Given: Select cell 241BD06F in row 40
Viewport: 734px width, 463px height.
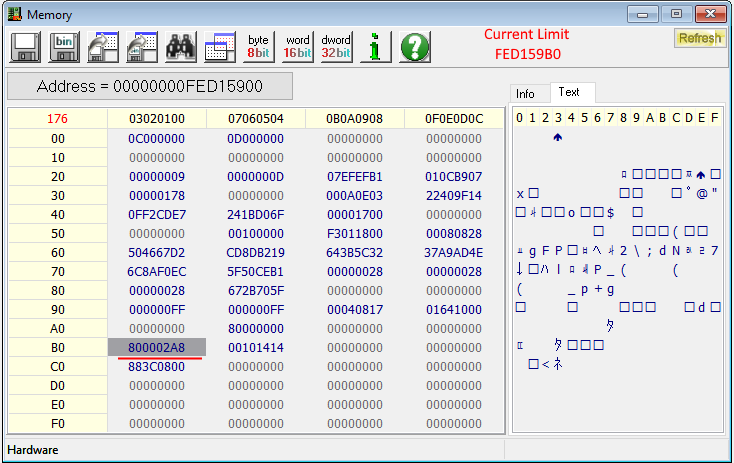Looking at the screenshot, I should [256, 214].
